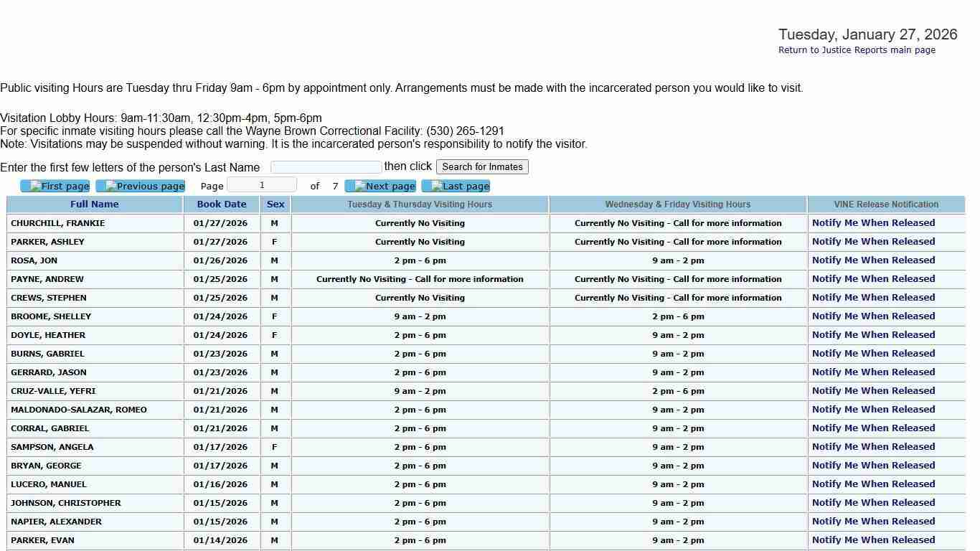Notify Me When Released for Broome, Shelley
Screen dimensions: 980x551
[x=873, y=316]
